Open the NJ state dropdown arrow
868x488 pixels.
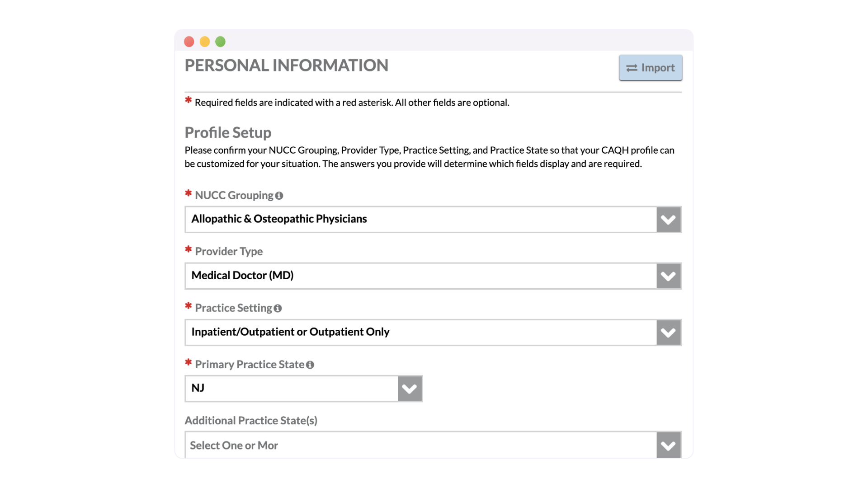410,389
